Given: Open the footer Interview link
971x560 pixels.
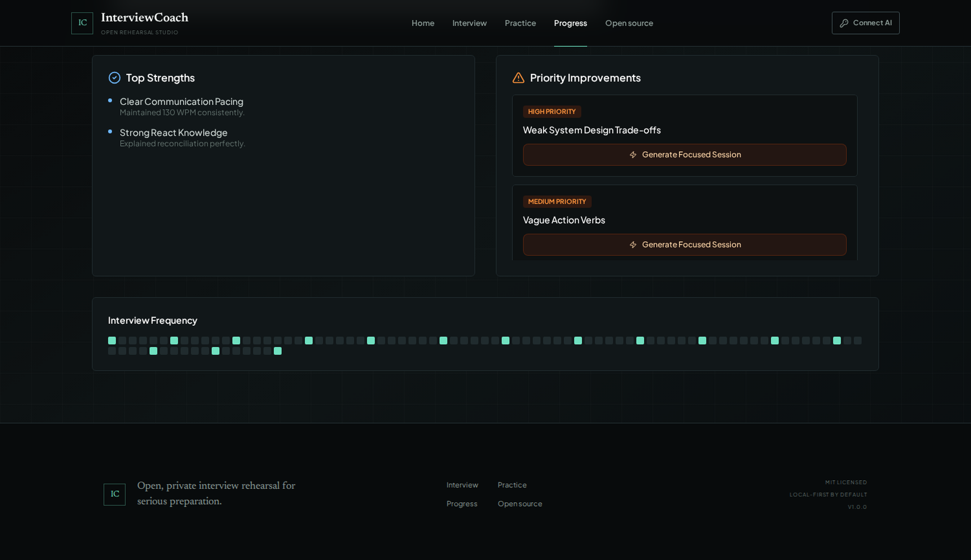Looking at the screenshot, I should pos(462,485).
